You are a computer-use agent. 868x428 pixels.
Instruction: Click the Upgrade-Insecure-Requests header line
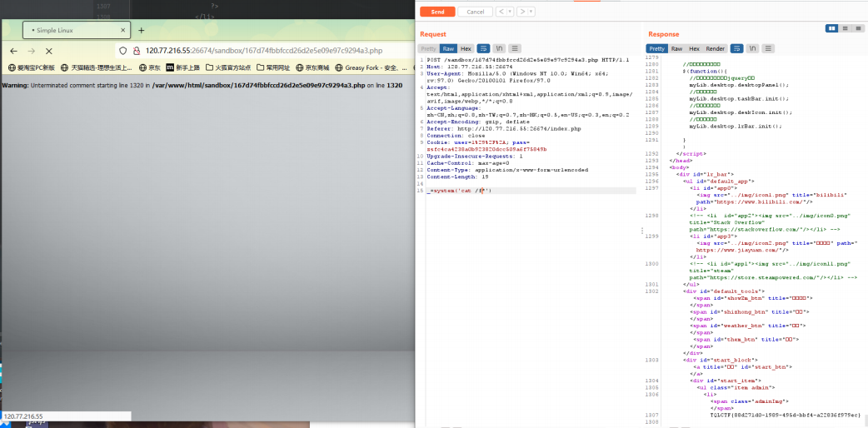(475, 157)
